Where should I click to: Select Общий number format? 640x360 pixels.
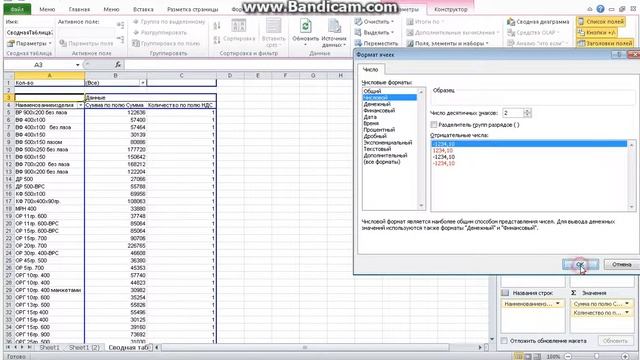(372, 91)
